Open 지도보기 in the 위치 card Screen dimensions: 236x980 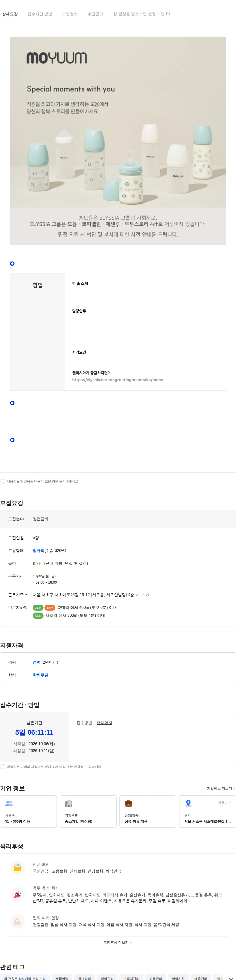224,802
